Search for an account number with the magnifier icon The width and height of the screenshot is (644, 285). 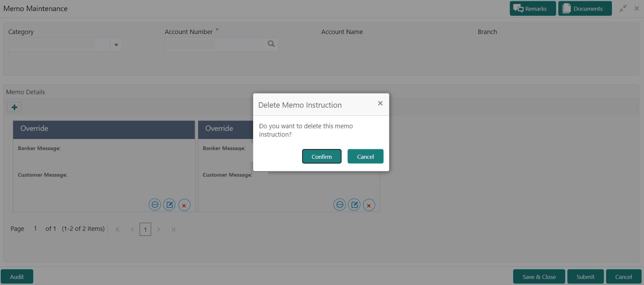click(271, 44)
